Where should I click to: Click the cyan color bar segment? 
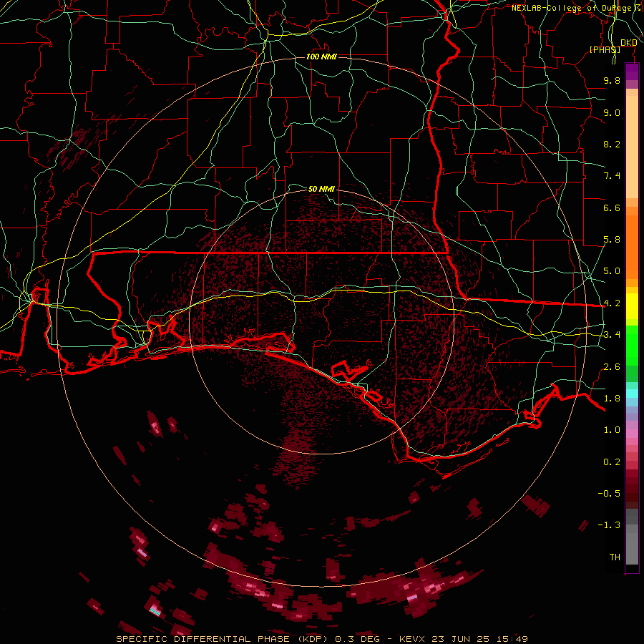(x=632, y=394)
